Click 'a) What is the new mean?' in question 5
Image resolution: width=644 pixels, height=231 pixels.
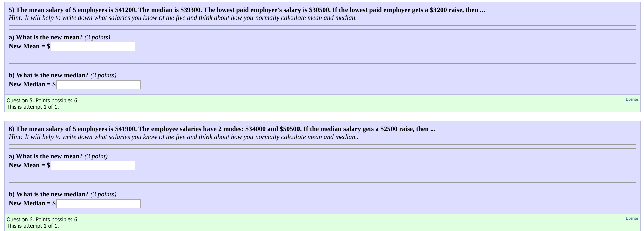coord(46,37)
